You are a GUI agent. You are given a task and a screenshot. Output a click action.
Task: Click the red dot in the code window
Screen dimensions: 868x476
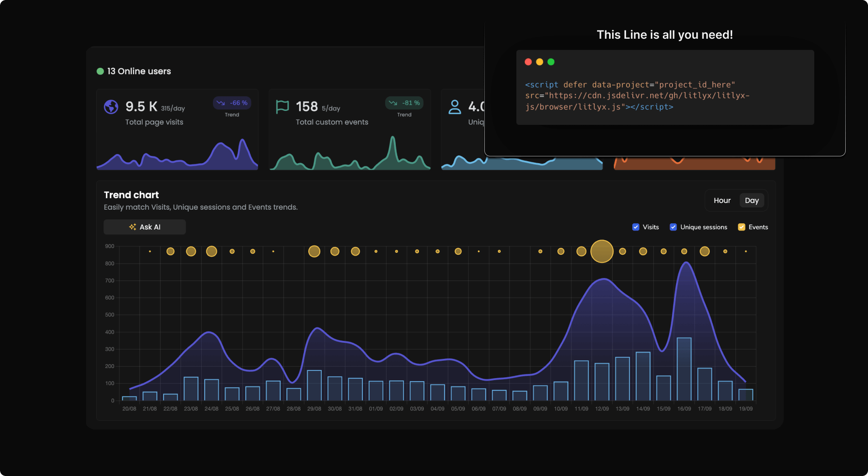528,62
